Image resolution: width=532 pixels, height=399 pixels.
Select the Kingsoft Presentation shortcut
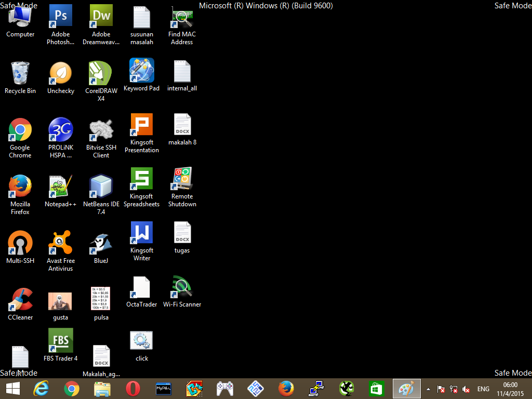142,134
